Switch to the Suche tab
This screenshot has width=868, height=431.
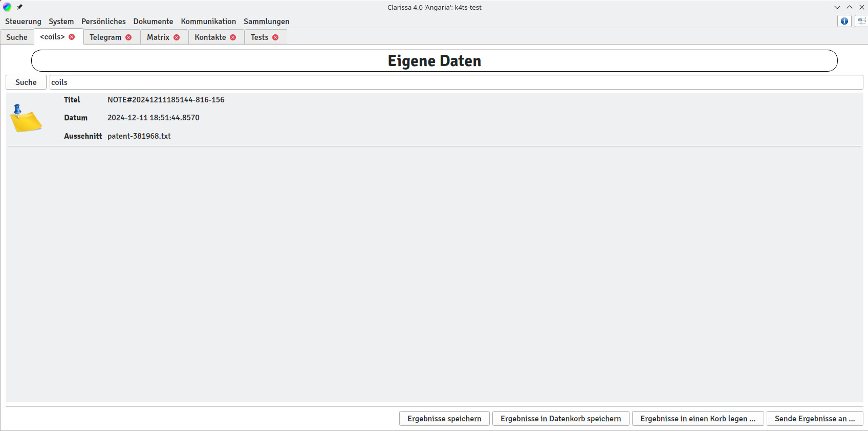[17, 37]
